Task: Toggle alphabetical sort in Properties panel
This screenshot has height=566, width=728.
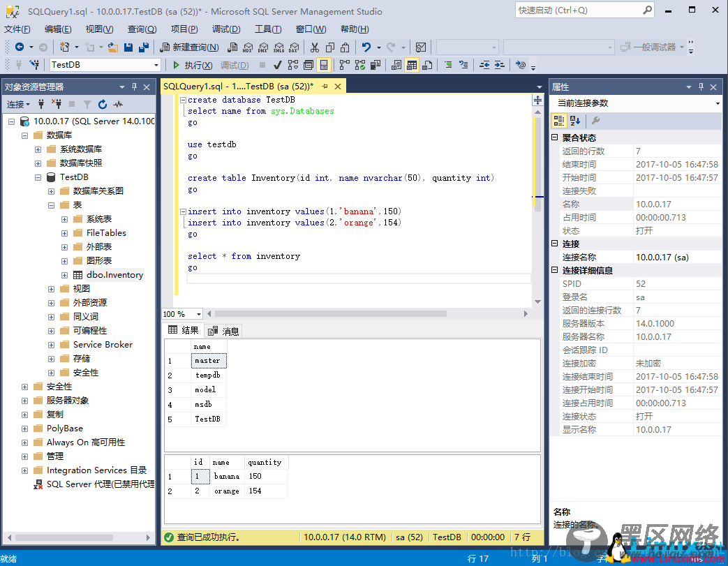Action: click(574, 121)
